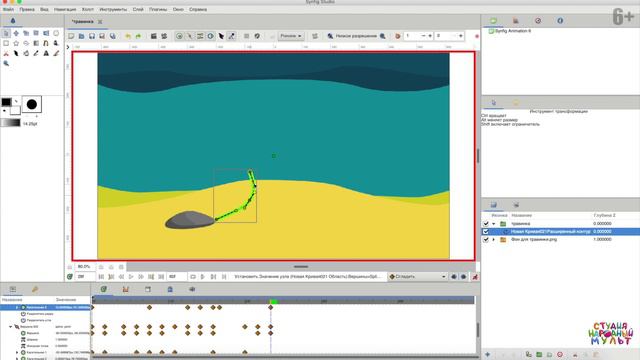Image resolution: width=640 pixels, height=360 pixels.
Task: Select the Synfig Animation 6 canvas entry
Action: (x=513, y=31)
